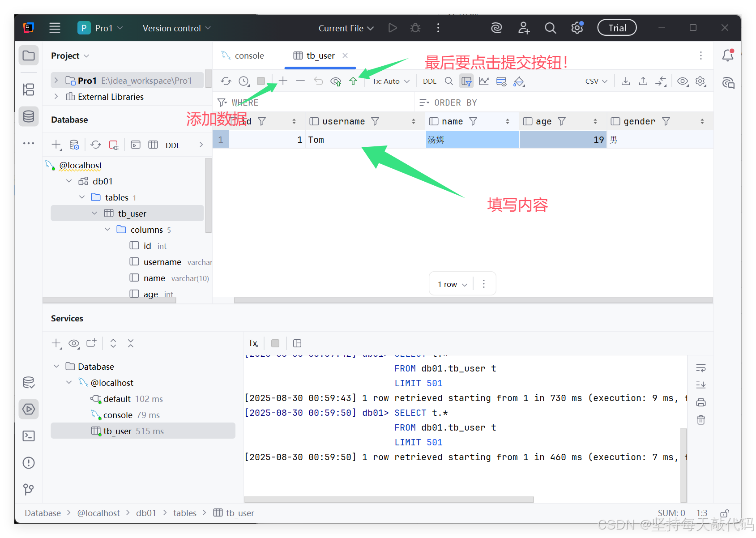The height and width of the screenshot is (538, 756).
Task: Toggle scroll to end icon in console output
Action: tap(701, 385)
